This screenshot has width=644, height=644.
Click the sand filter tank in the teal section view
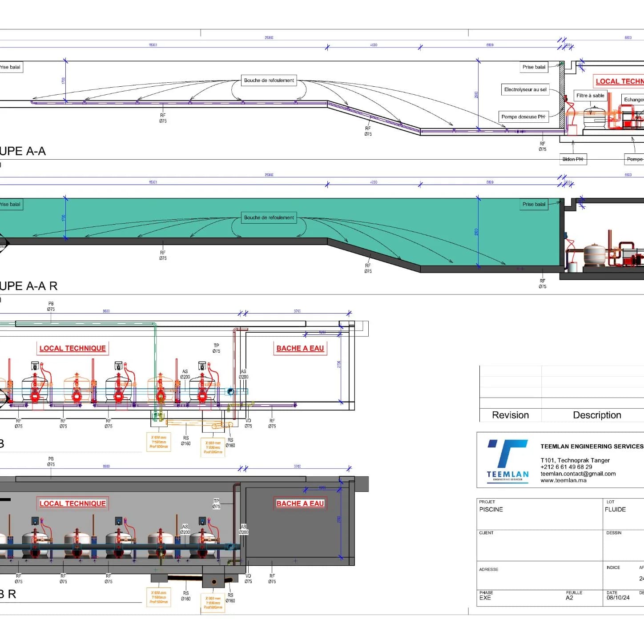point(594,254)
